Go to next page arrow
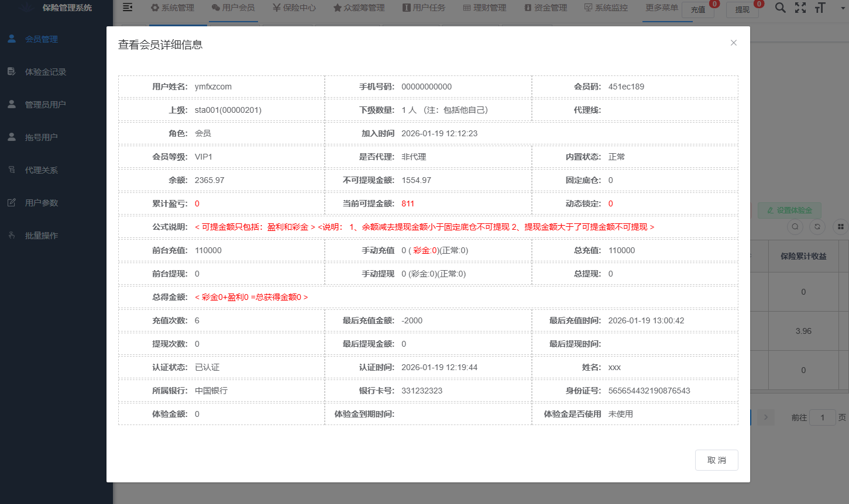This screenshot has width=849, height=504. point(765,417)
